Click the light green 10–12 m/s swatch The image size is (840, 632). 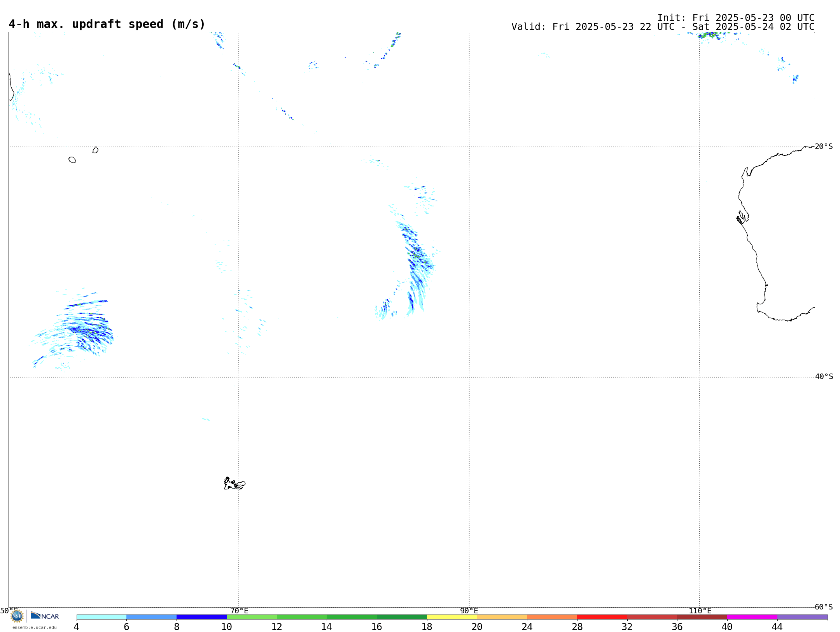click(x=252, y=617)
